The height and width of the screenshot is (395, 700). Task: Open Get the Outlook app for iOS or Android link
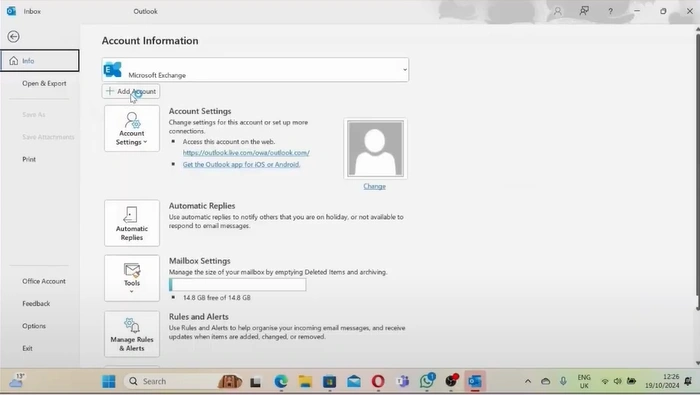coord(241,164)
